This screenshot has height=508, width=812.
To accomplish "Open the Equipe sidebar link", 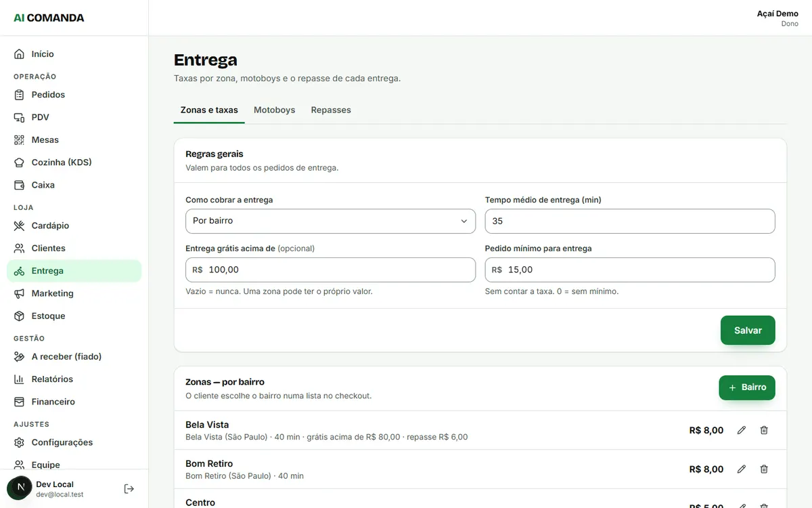I will click(74, 465).
